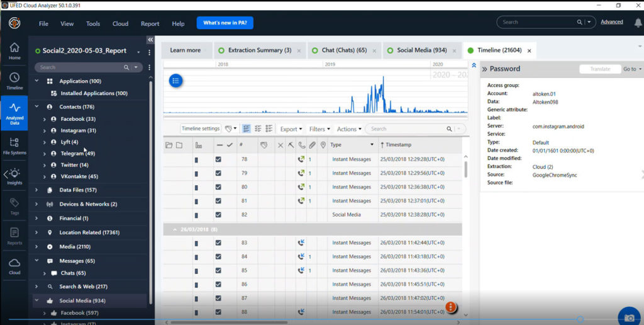The height and width of the screenshot is (325, 644).
Task: Open File Systems sidebar icon
Action: pos(14,146)
